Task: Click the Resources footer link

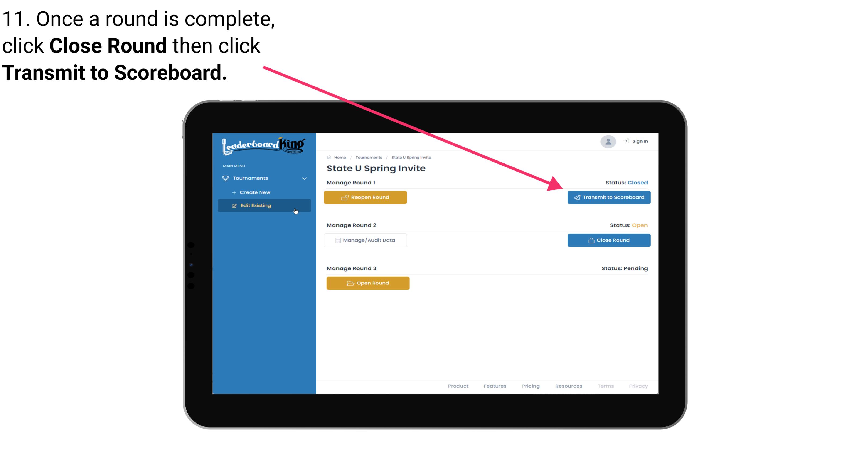Action: 568,385
